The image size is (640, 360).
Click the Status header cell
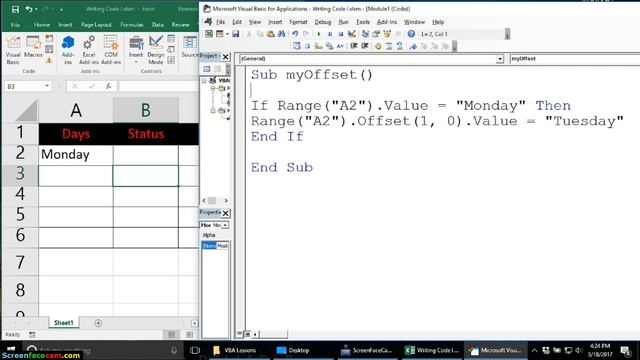[146, 134]
